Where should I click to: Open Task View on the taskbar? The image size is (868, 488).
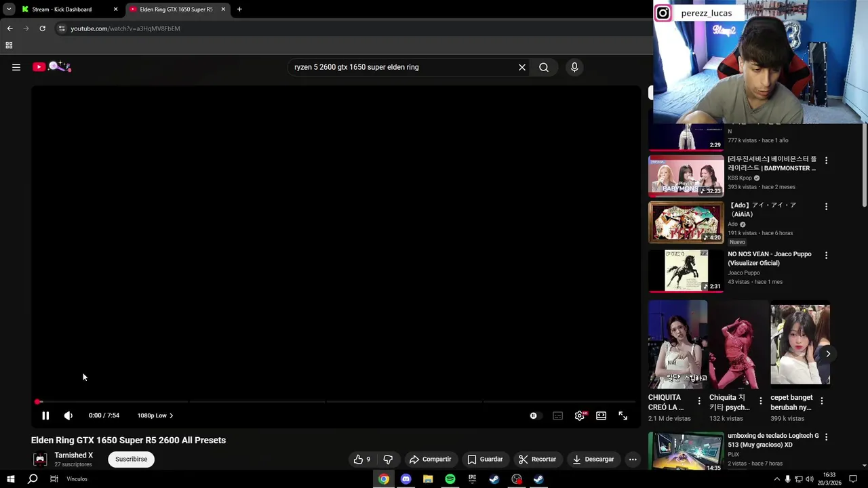(54, 479)
